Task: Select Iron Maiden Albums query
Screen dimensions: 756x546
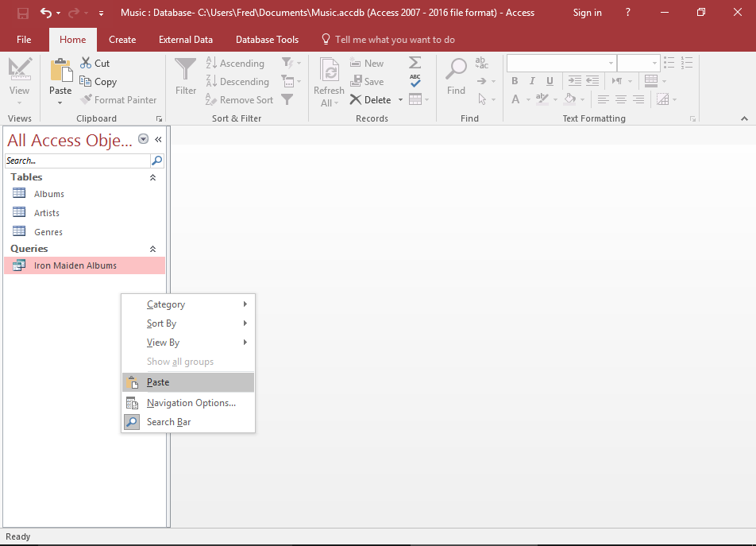Action: (84, 265)
